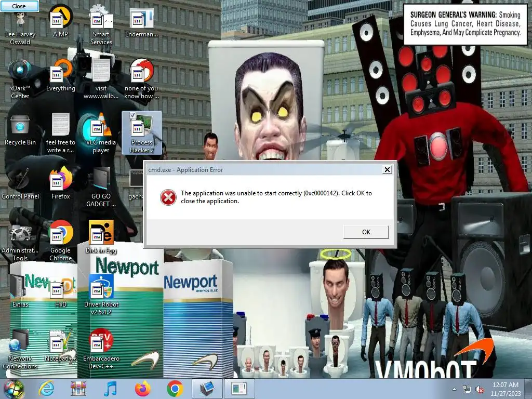Show hidden system tray icons
The image size is (532, 399).
coord(454,389)
